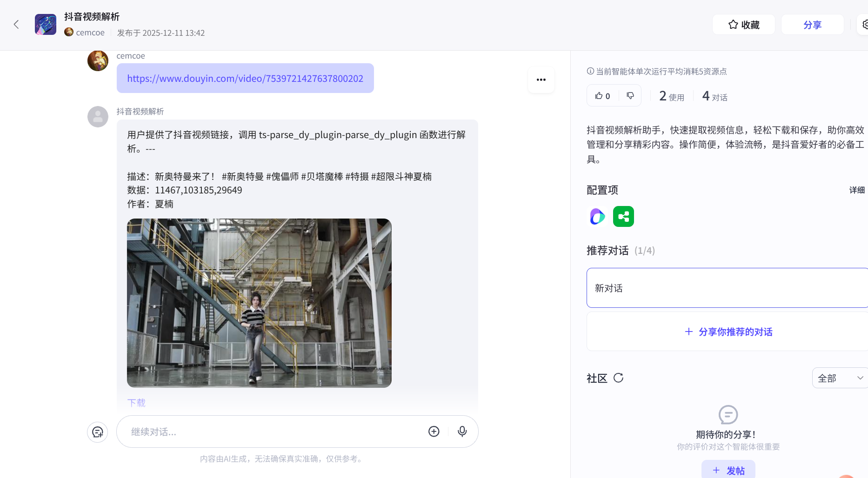
Task: Open the settings gear icon top right
Action: tap(864, 24)
